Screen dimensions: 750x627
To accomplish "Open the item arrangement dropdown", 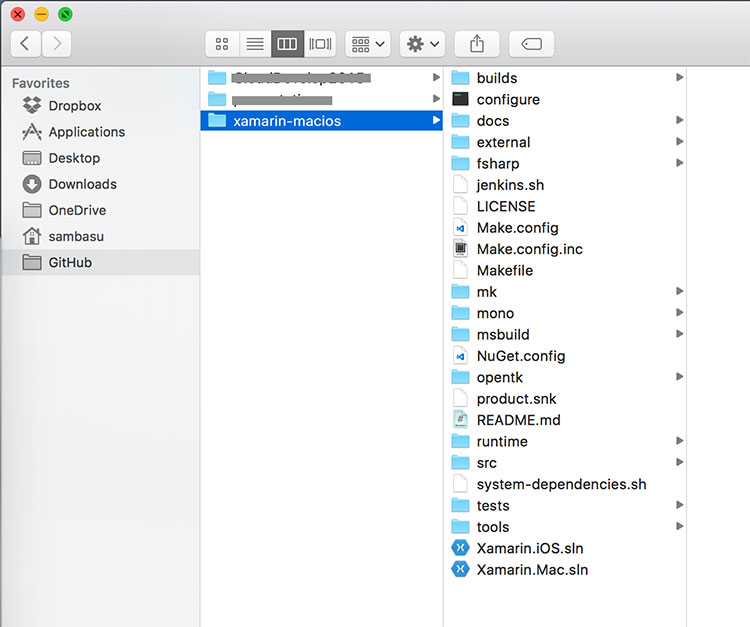I will [368, 44].
